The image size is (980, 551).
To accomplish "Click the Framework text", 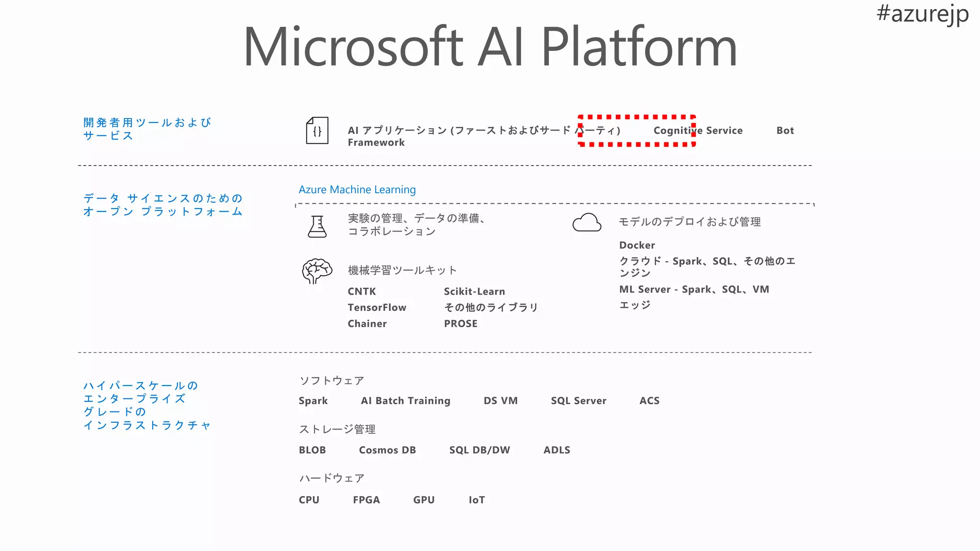I will [376, 143].
